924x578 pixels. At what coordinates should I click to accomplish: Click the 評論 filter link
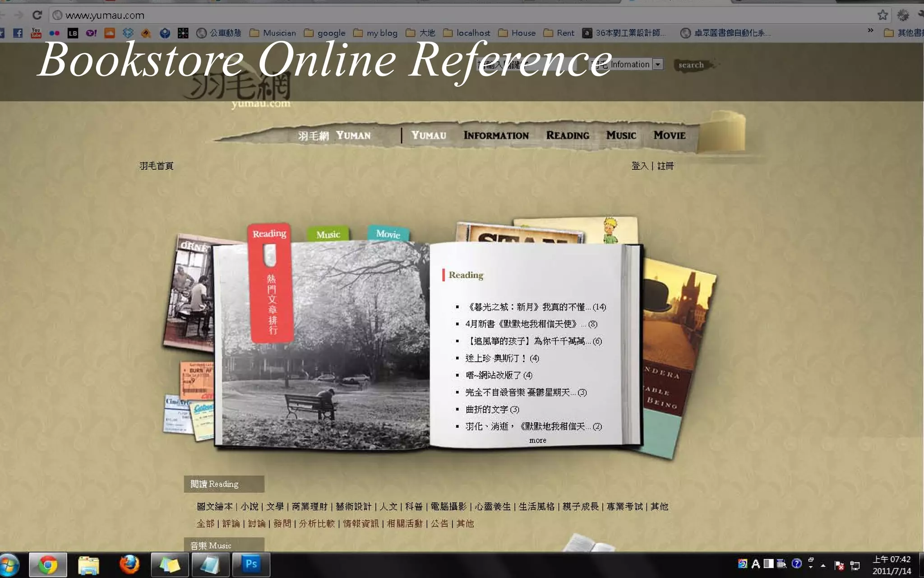231,524
